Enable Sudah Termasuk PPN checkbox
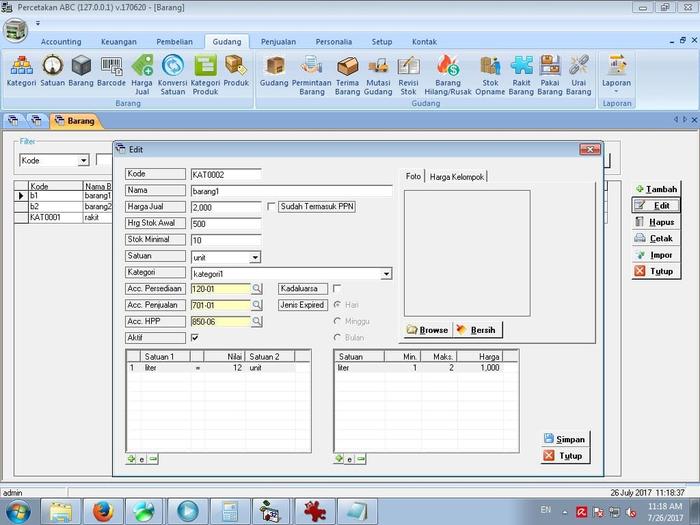The image size is (700, 525). [x=272, y=207]
